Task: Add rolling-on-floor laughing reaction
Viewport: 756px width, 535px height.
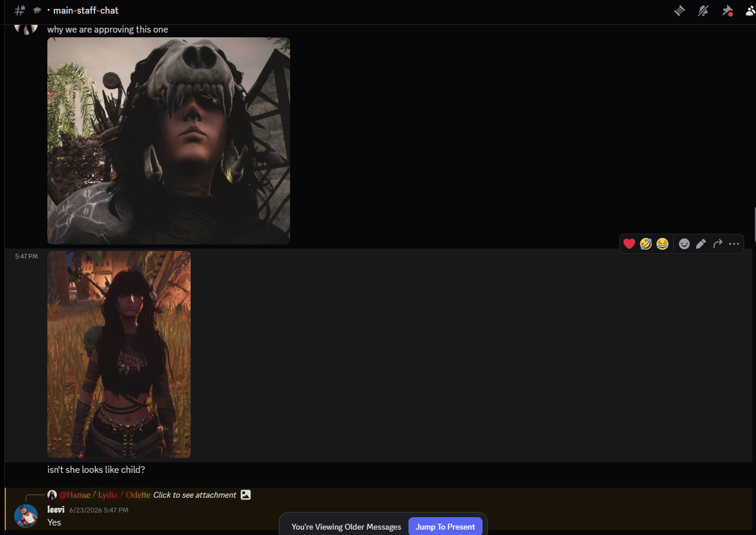Action: pos(646,244)
